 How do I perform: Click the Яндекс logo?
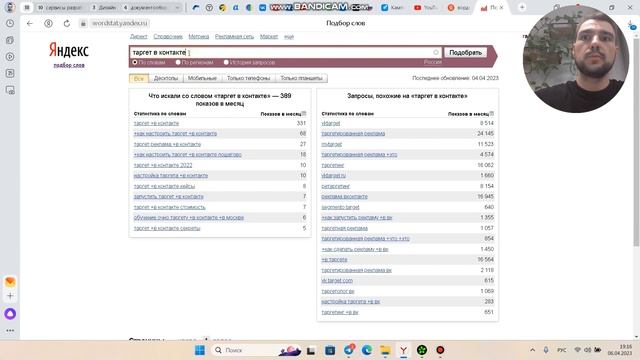coord(69,50)
